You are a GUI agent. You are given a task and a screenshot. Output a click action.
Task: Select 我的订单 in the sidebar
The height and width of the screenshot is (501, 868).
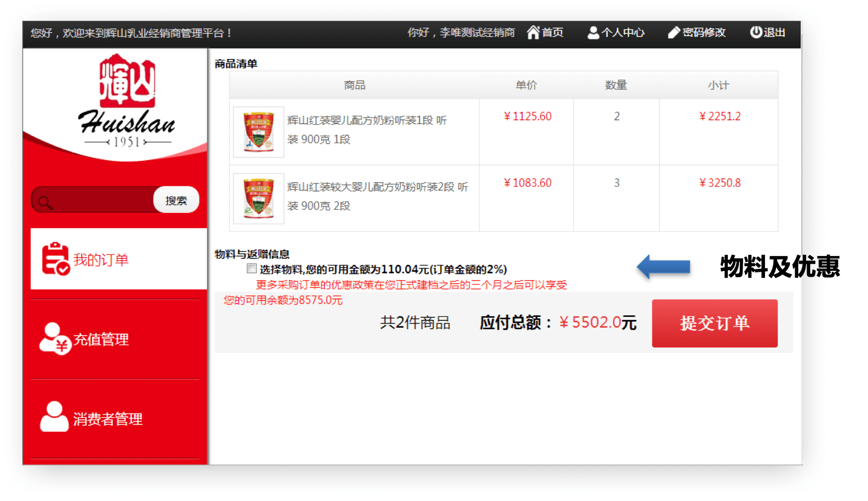pyautogui.click(x=119, y=259)
